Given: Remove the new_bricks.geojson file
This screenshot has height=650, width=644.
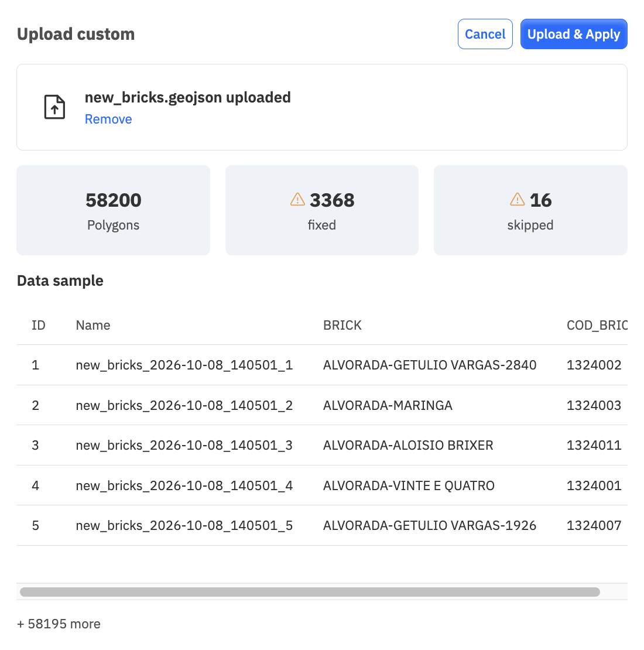Looking at the screenshot, I should point(108,119).
